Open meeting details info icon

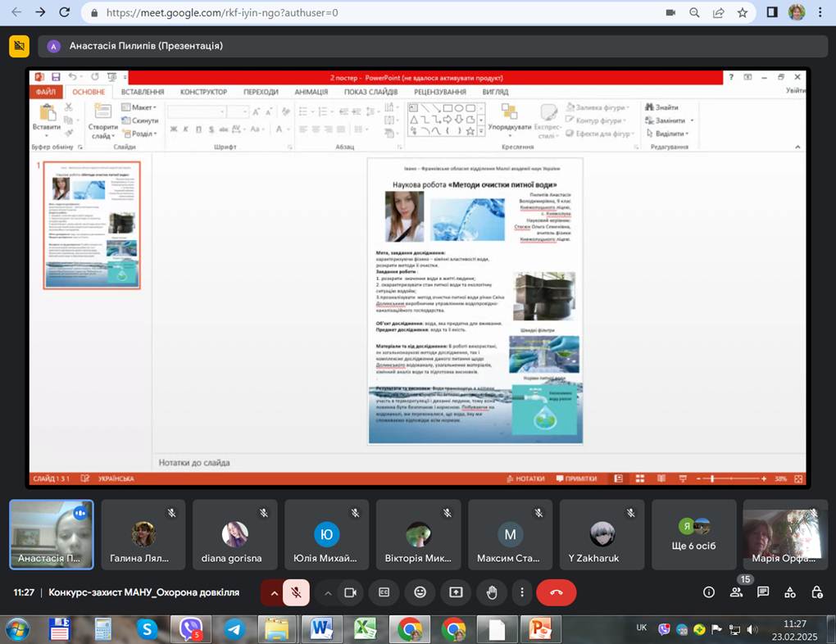click(709, 592)
